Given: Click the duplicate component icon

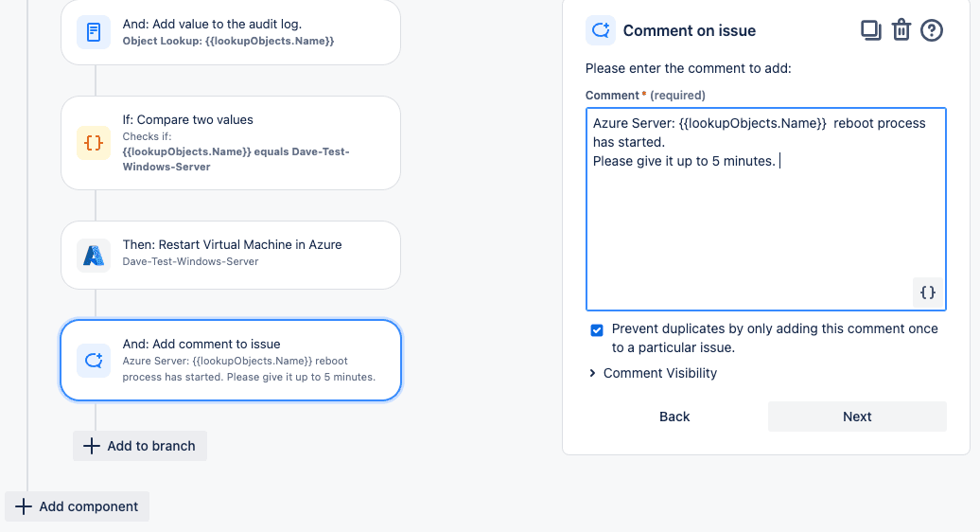Looking at the screenshot, I should point(870,30).
